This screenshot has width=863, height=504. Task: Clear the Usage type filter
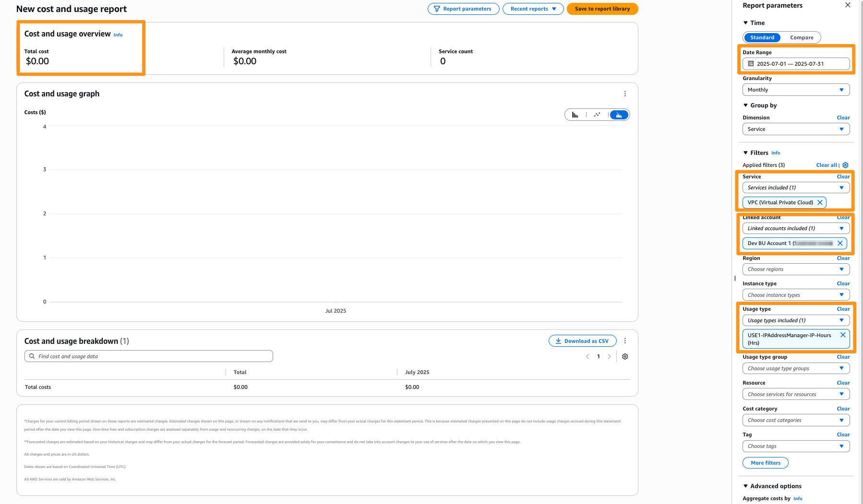[x=843, y=309]
